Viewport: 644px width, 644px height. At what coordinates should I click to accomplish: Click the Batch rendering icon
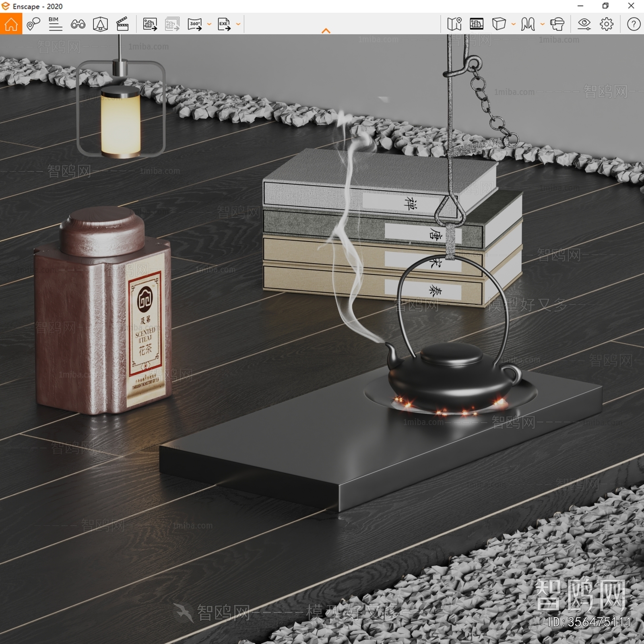[172, 24]
